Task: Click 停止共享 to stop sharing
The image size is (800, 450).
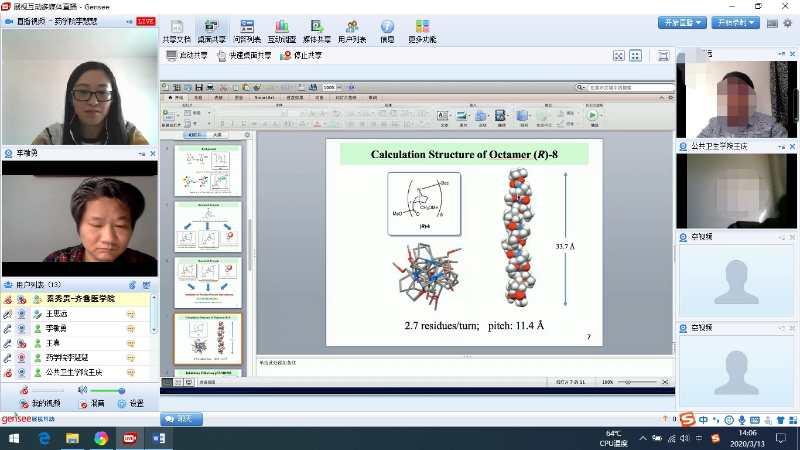Action: pos(302,56)
